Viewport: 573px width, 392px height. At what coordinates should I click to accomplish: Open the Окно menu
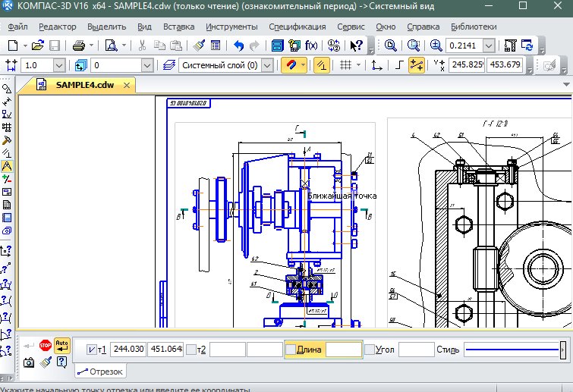point(386,27)
